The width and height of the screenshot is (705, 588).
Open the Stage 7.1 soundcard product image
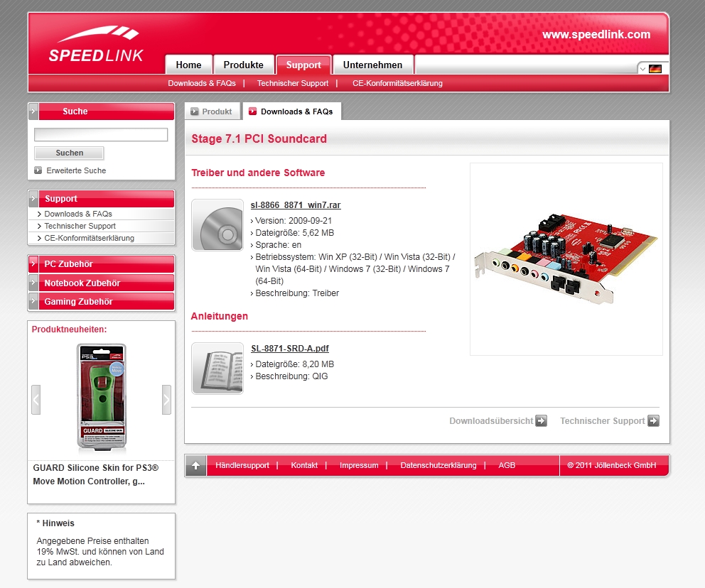click(x=566, y=259)
